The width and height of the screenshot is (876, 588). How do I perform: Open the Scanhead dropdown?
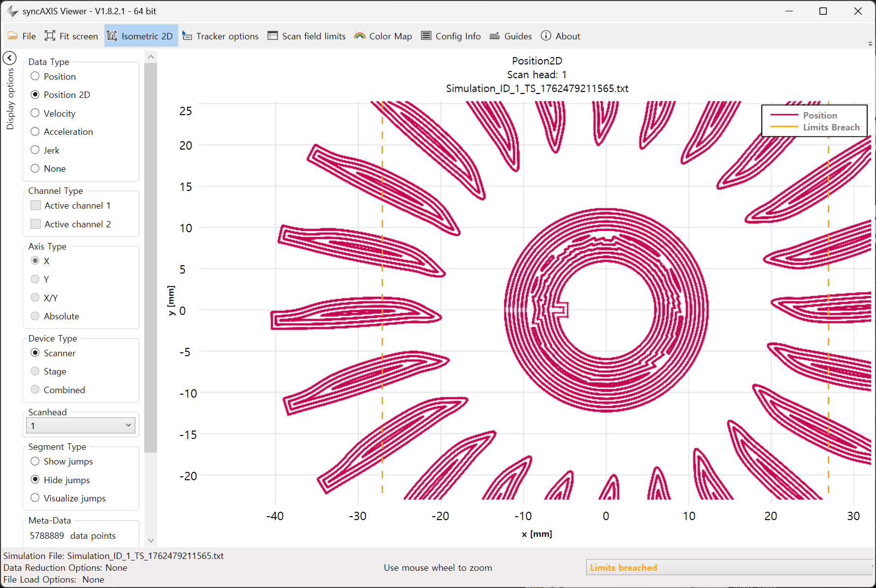click(x=81, y=425)
